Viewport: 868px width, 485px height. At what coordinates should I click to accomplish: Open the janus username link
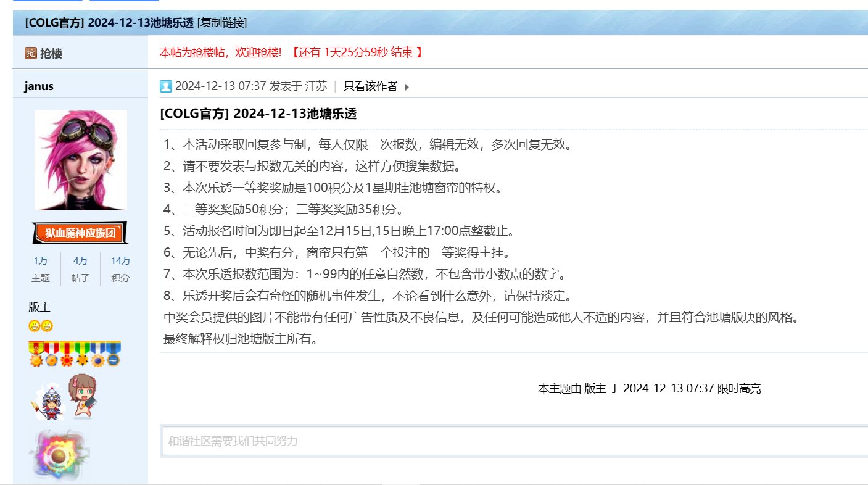[39, 86]
